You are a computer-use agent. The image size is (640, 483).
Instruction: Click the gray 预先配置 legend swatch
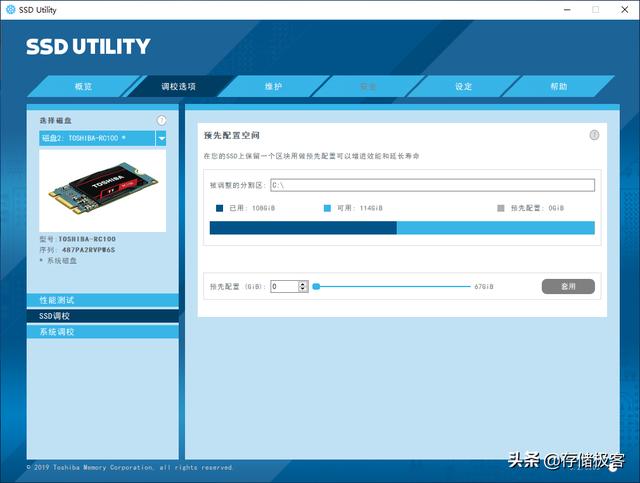point(501,208)
